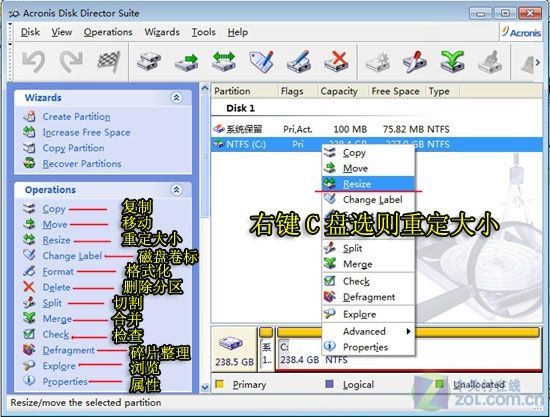Open the Create Partition wizard link

tap(76, 116)
